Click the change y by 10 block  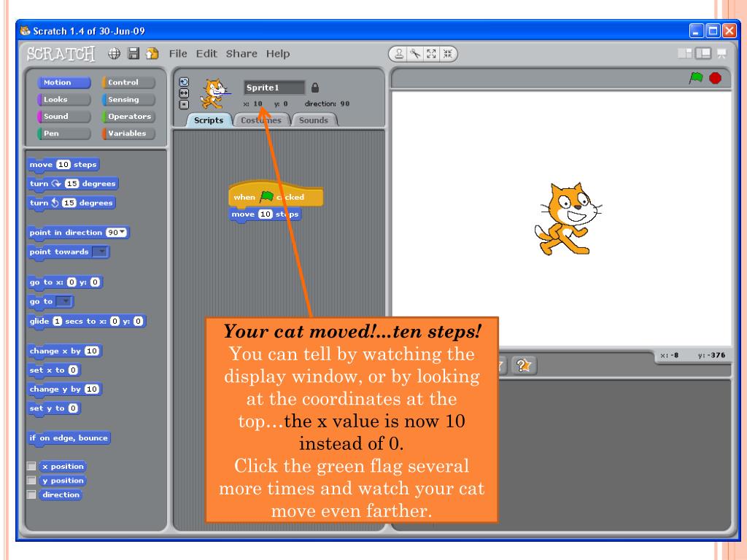[64, 389]
